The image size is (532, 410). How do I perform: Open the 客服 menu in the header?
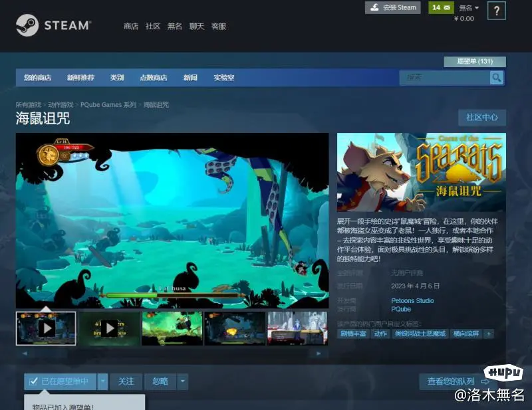coord(219,26)
